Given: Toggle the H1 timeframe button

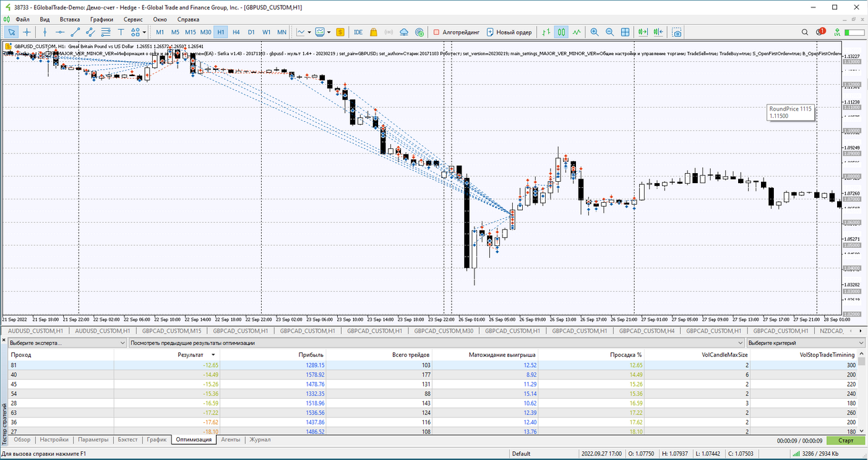Looking at the screenshot, I should (x=221, y=32).
